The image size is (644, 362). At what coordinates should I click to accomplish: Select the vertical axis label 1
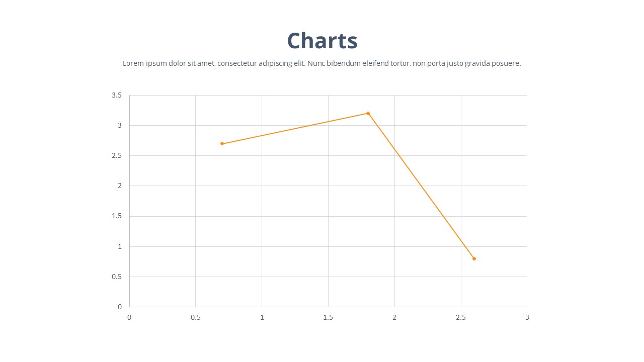coord(120,246)
